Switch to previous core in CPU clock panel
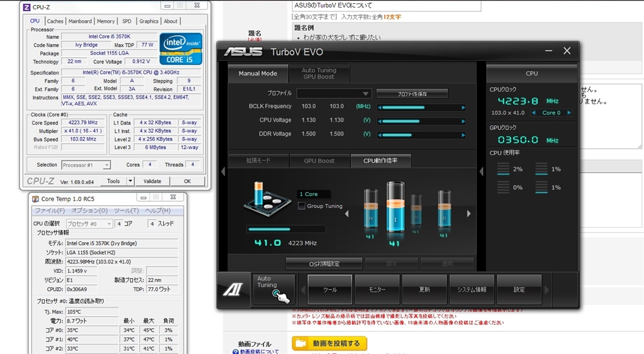The height and width of the screenshot is (354, 644). point(533,113)
